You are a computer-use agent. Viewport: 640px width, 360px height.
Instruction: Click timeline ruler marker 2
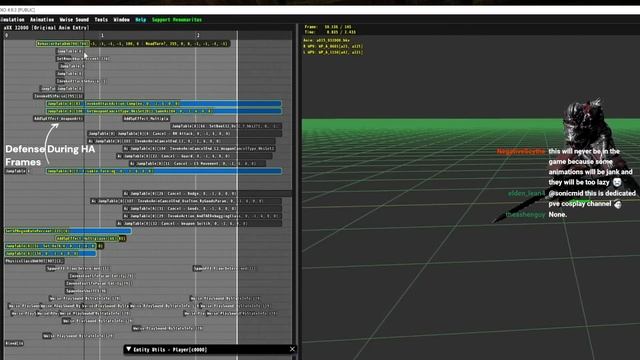[x=198, y=36]
